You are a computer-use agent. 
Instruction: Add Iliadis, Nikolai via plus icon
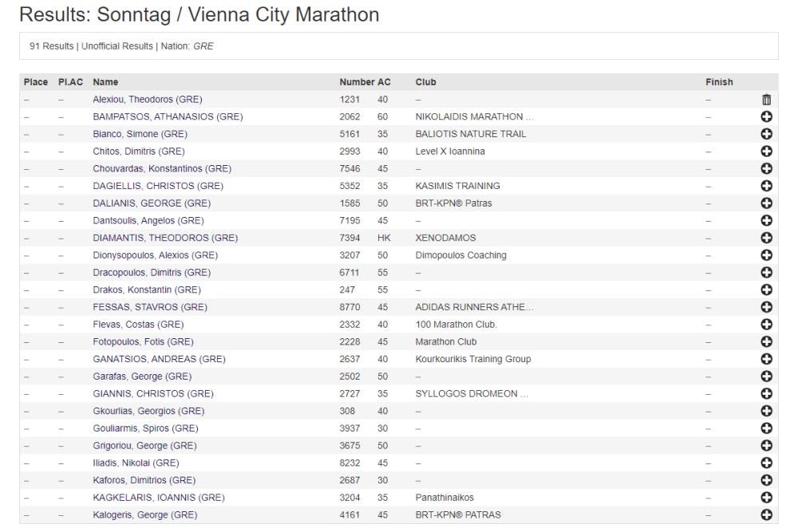767,463
